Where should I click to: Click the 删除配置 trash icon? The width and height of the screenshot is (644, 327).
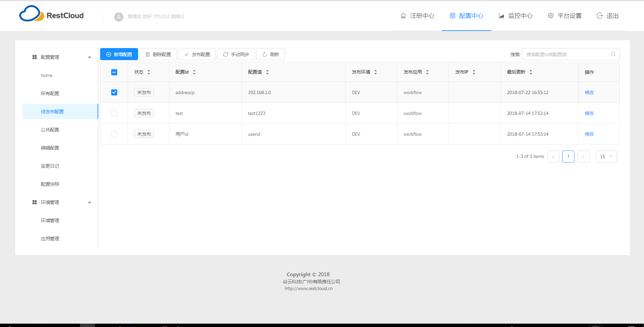148,54
